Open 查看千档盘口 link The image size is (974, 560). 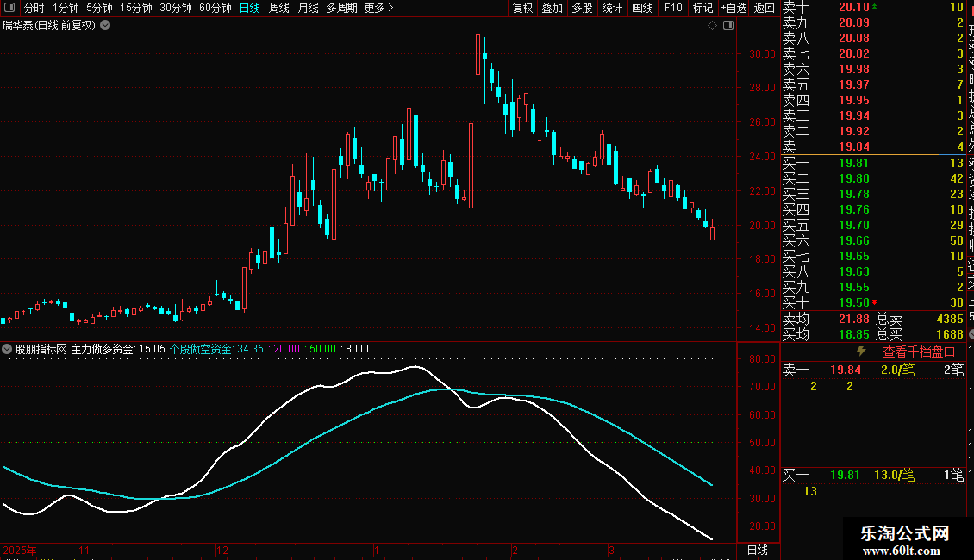(x=919, y=352)
